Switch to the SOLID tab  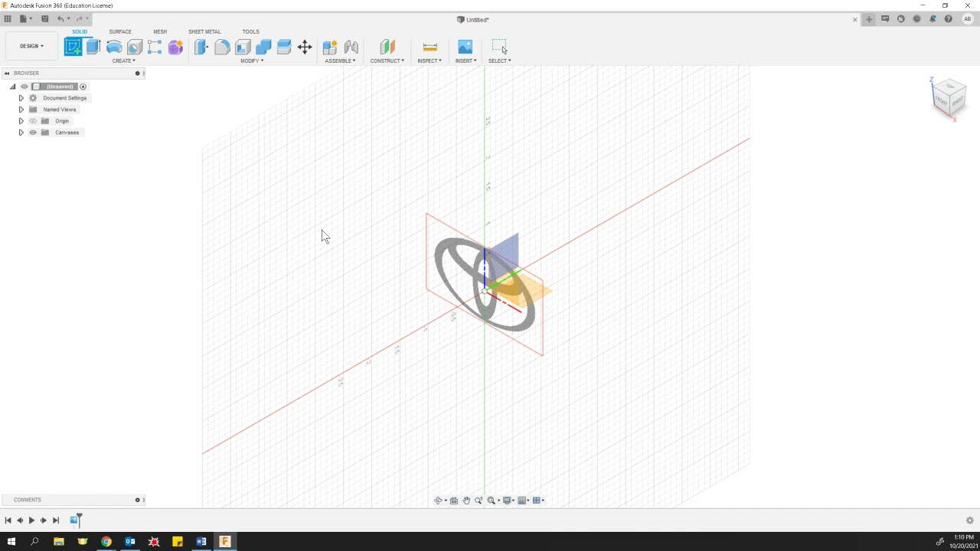[x=80, y=31]
